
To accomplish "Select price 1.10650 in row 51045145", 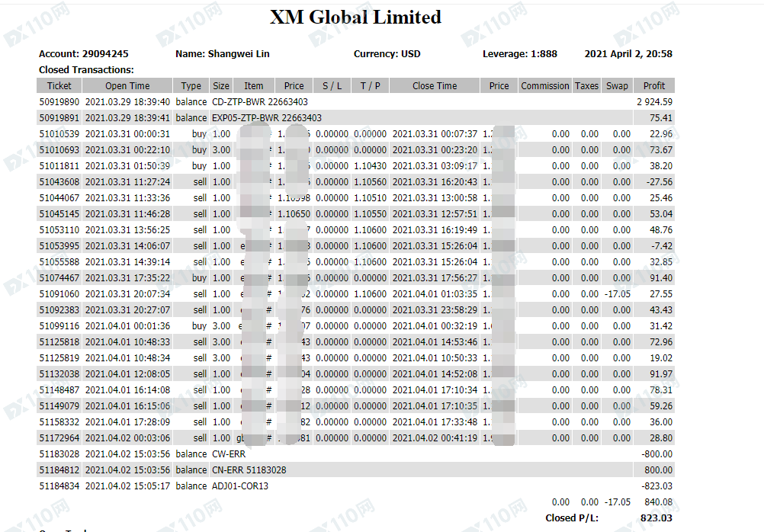I will tap(294, 214).
